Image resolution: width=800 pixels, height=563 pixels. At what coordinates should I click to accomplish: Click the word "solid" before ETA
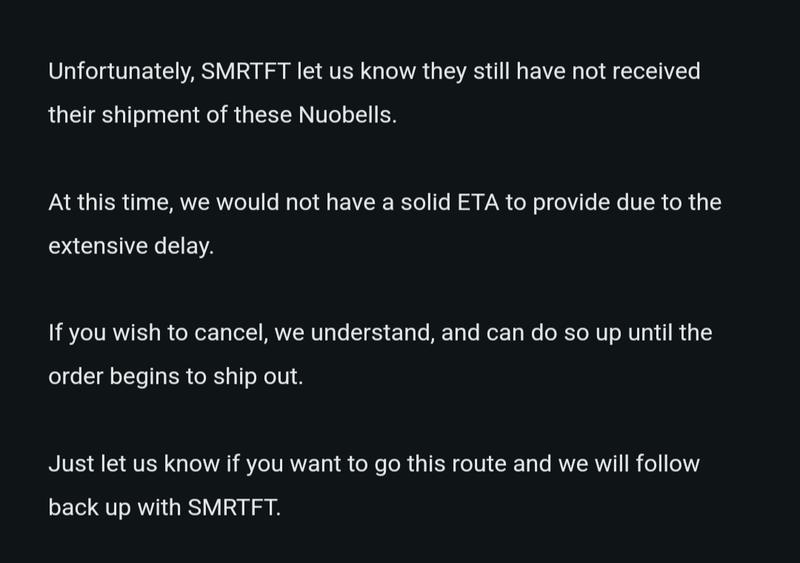(426, 203)
